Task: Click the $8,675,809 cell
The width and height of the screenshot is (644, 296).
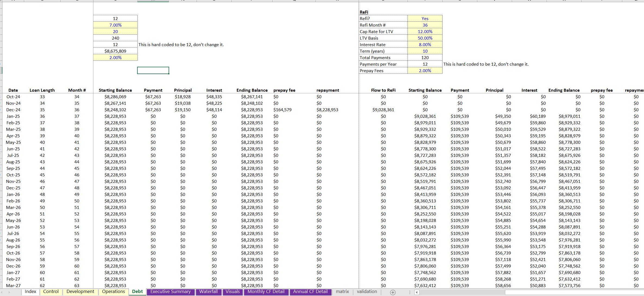Action: pos(115,51)
